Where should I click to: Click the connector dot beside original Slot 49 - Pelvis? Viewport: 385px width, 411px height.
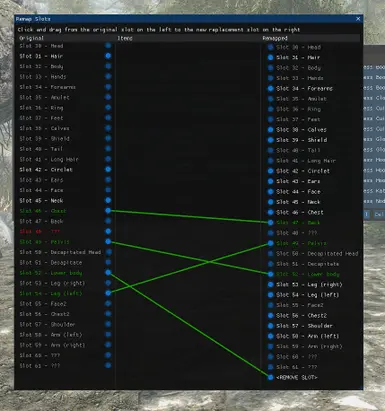coord(108,241)
